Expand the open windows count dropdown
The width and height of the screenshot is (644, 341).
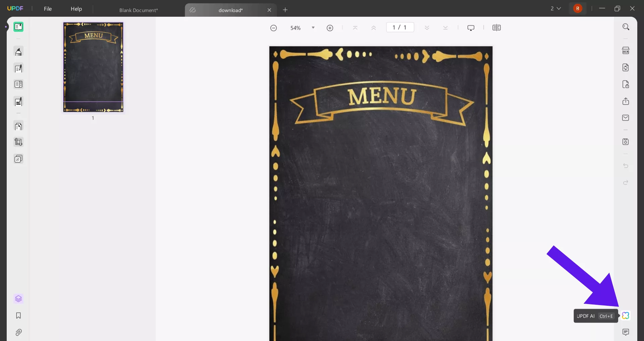coord(556,8)
